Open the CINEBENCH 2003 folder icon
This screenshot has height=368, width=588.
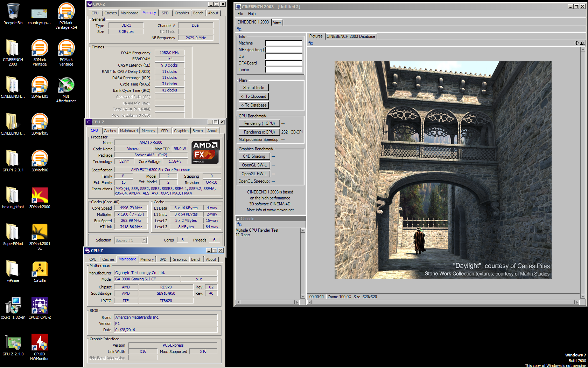[13, 53]
